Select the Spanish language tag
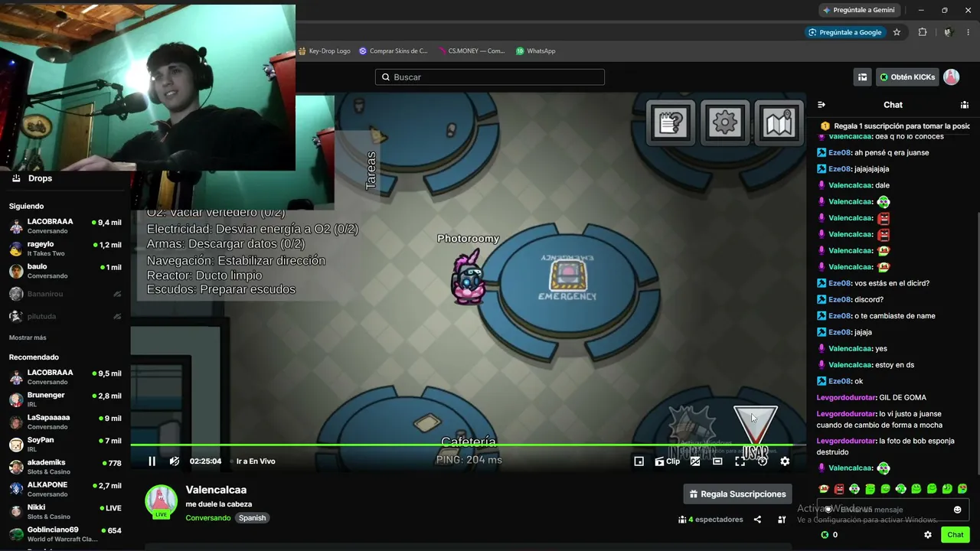The width and height of the screenshot is (980, 551). [x=252, y=518]
